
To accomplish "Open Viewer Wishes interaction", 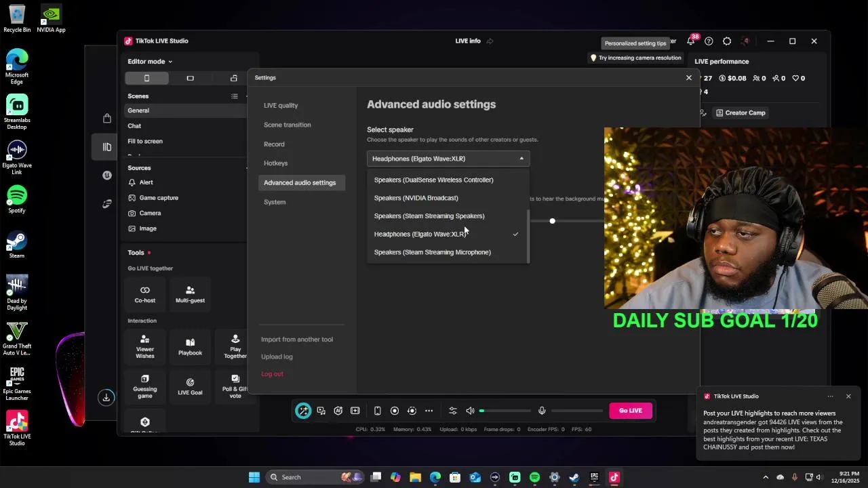I will (x=144, y=346).
